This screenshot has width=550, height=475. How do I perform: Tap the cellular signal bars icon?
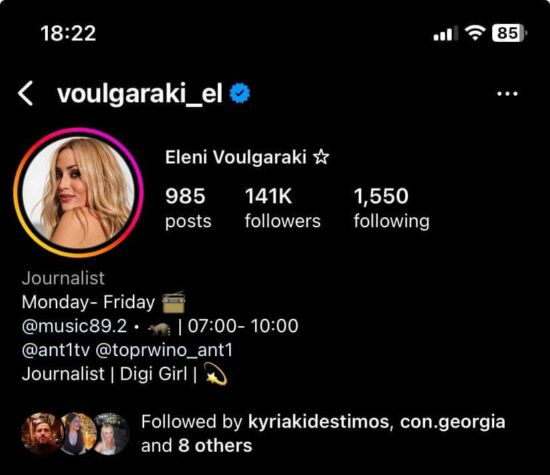click(x=445, y=34)
